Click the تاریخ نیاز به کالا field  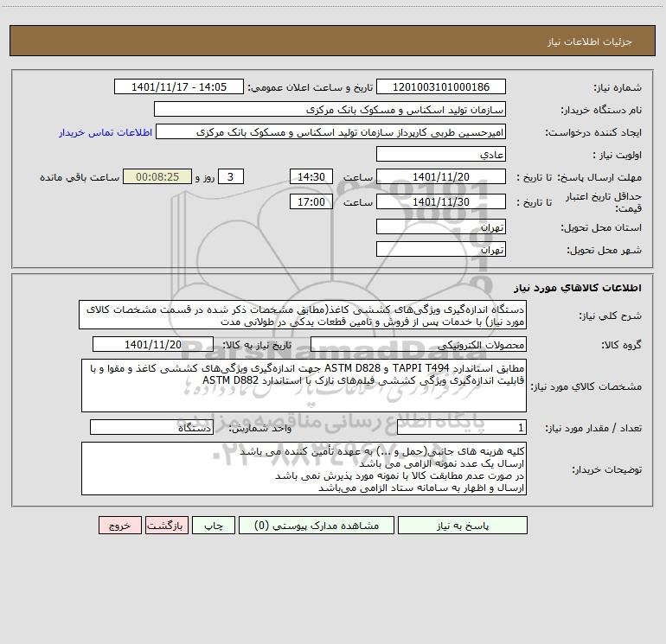point(153,344)
